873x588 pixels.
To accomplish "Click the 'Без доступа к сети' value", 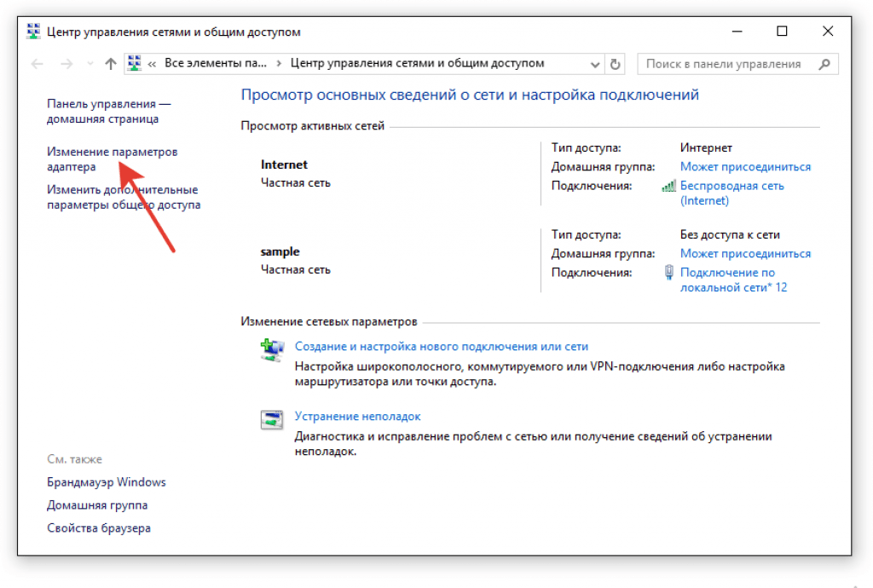I will click(x=730, y=234).
